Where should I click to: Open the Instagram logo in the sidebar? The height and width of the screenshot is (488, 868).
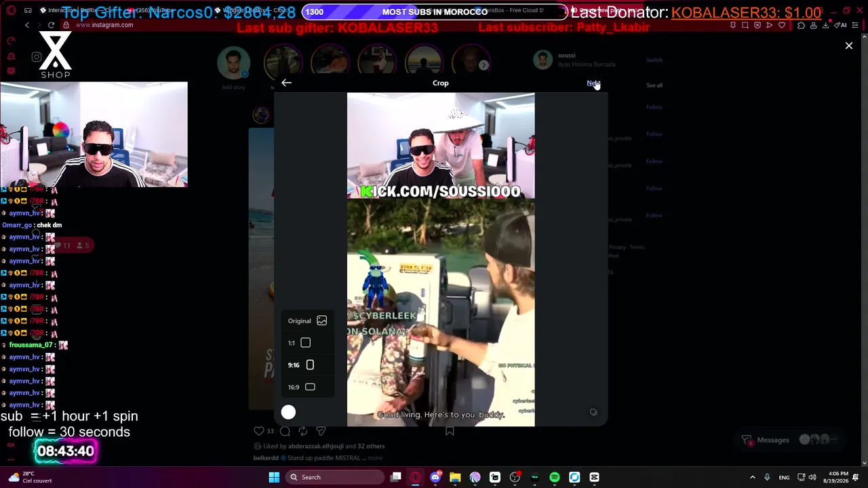coord(37,57)
